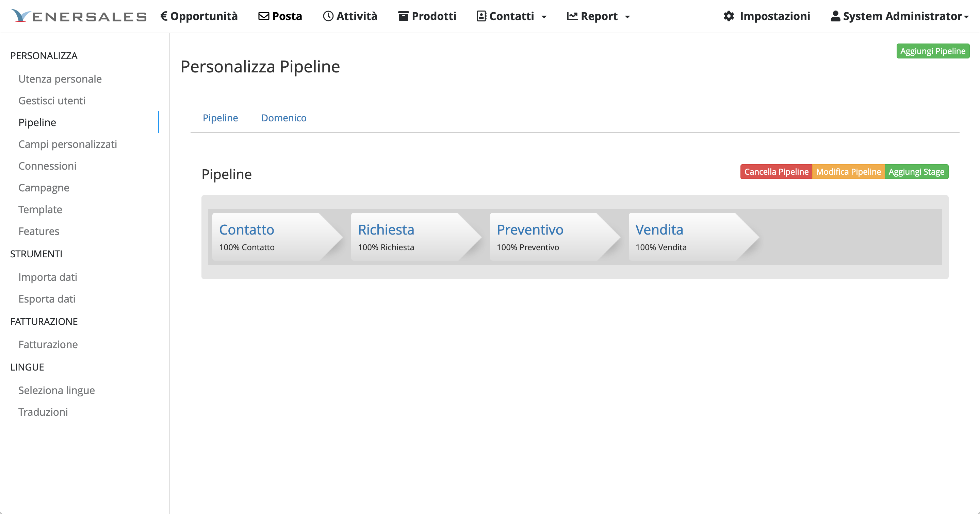Click the '100% Vendita' text
Screen dimensions: 980x514
tap(661, 247)
